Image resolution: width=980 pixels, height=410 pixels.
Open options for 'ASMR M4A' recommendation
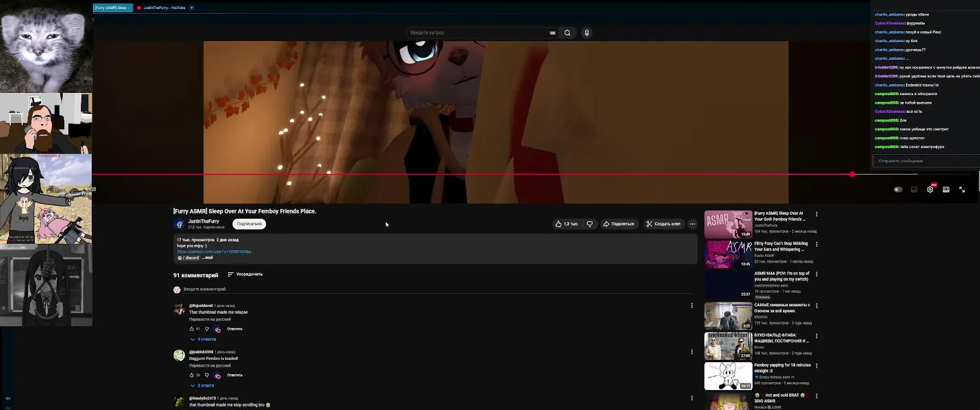pos(816,274)
